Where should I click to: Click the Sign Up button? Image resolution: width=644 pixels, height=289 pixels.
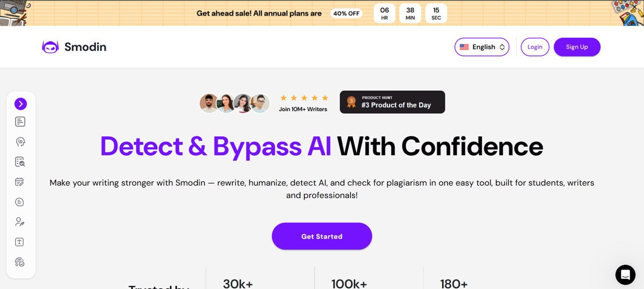coord(577,47)
